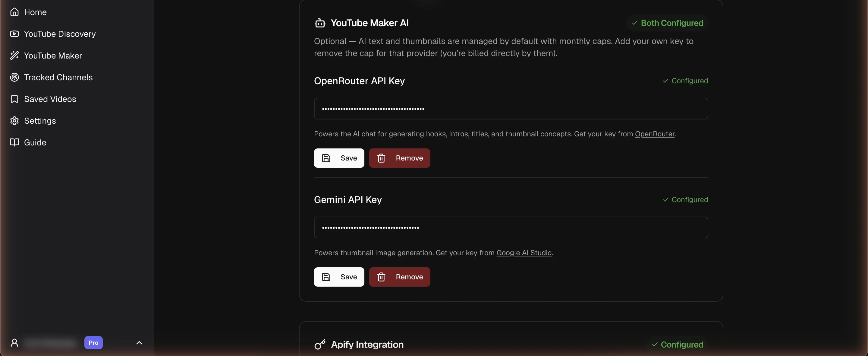Click the Pro plan badge
The width and height of the screenshot is (868, 356).
[93, 343]
